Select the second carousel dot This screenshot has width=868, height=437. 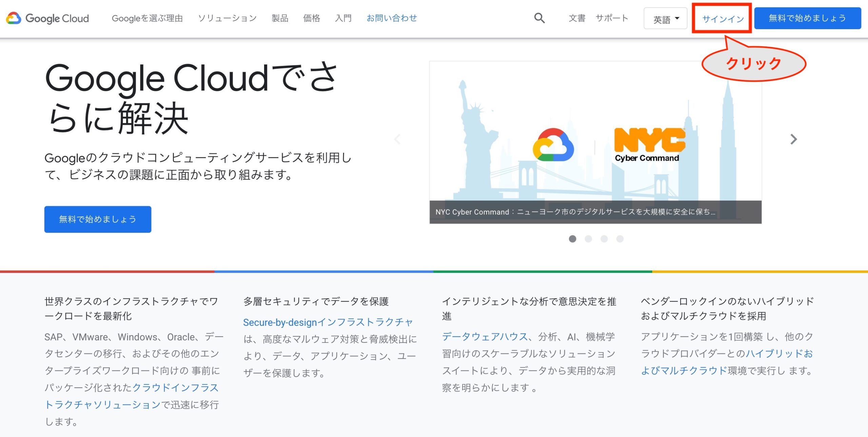(588, 239)
